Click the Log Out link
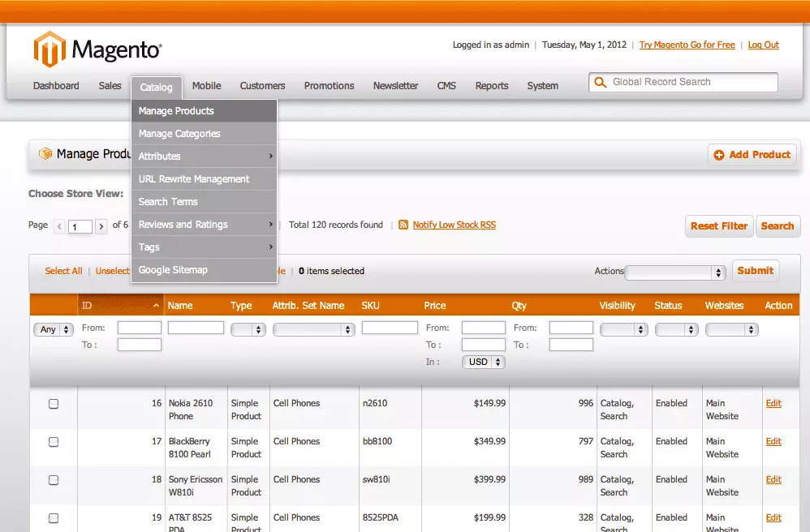This screenshot has width=810, height=532. coord(763,45)
